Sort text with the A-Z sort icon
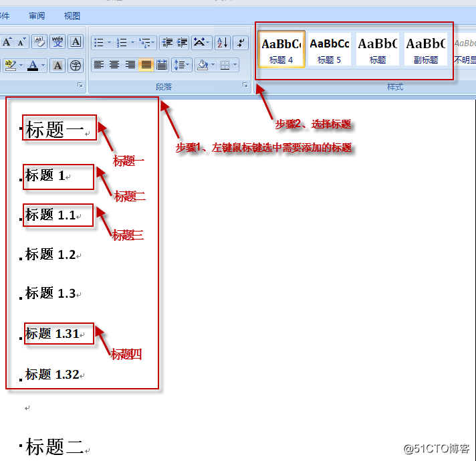476x461 pixels. click(223, 43)
